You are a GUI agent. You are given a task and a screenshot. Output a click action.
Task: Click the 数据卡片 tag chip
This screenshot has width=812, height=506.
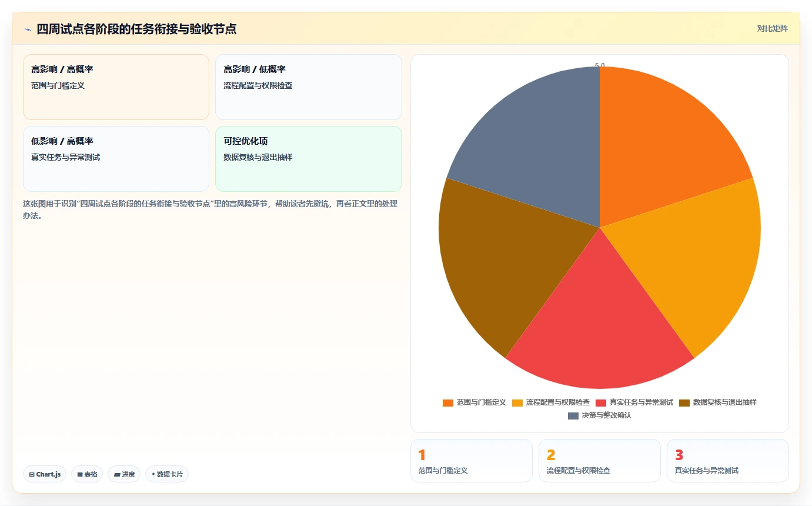(x=167, y=474)
